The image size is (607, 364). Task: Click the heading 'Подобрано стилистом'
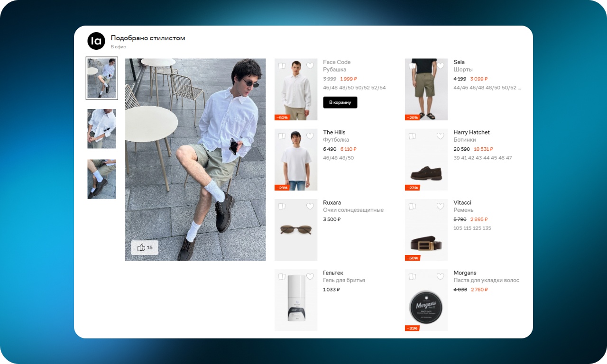tap(148, 38)
